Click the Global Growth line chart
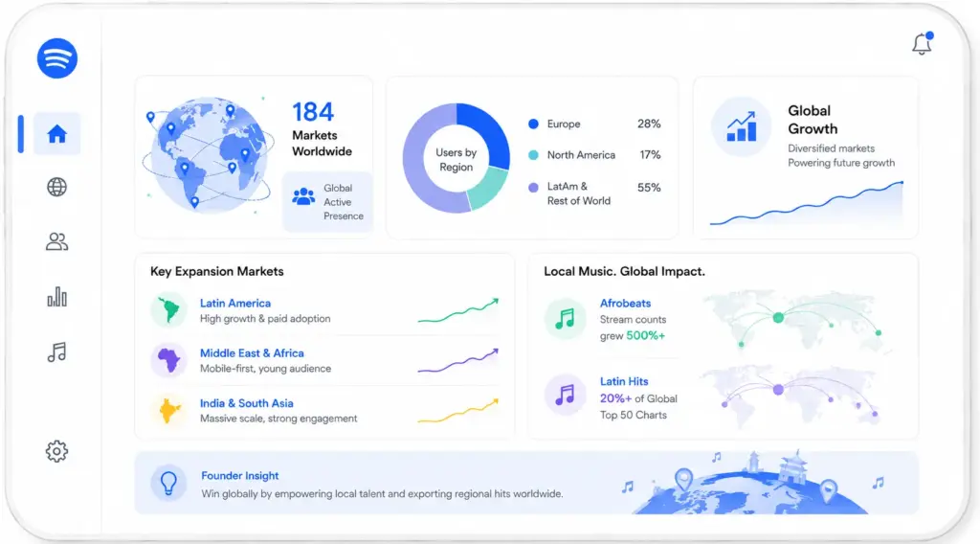This screenshot has width=980, height=544. click(806, 203)
